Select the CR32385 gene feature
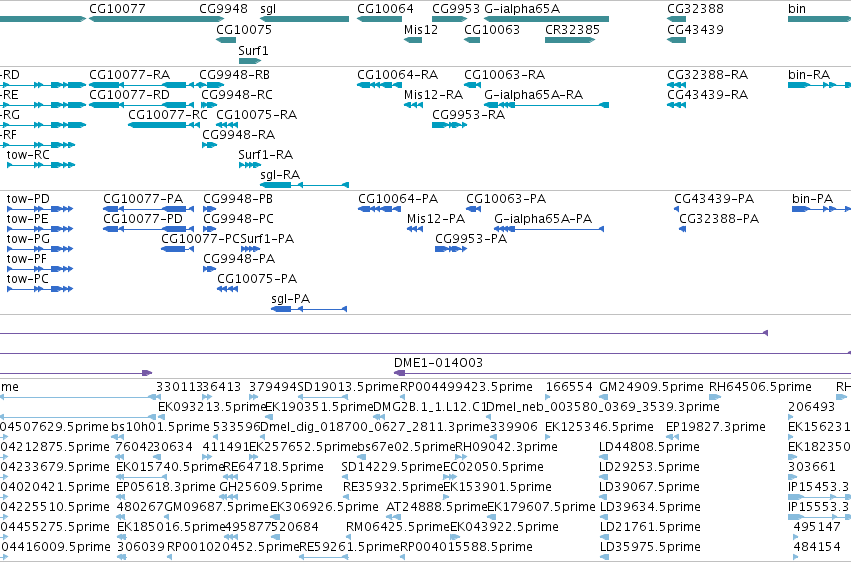The image size is (851, 562). (570, 40)
